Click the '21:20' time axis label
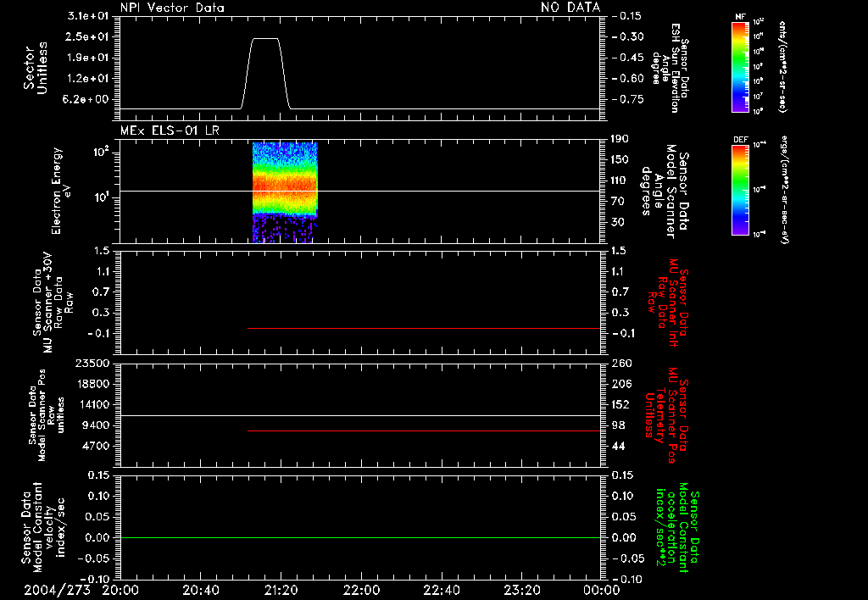Image resolution: width=868 pixels, height=600 pixels. pos(281,590)
